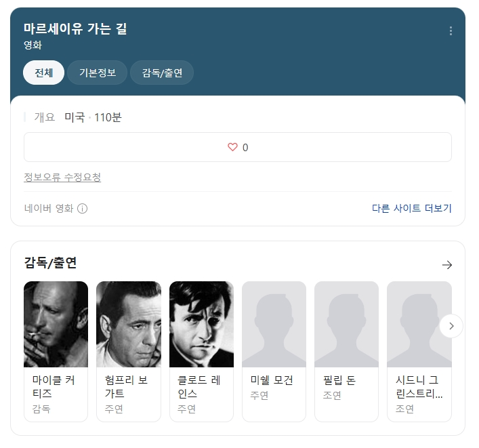
Task: Click the movie title 마르세이유 가는 길
Action: point(75,28)
